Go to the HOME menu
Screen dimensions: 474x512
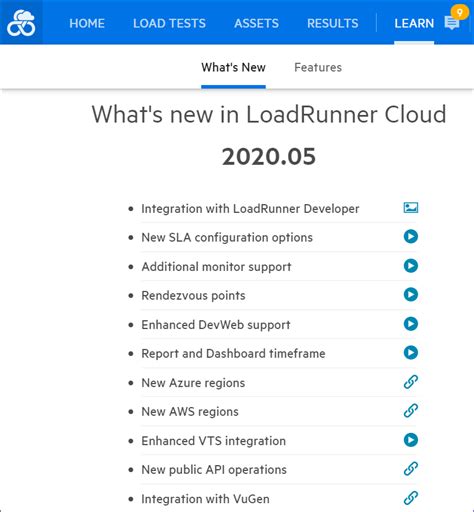click(x=87, y=23)
